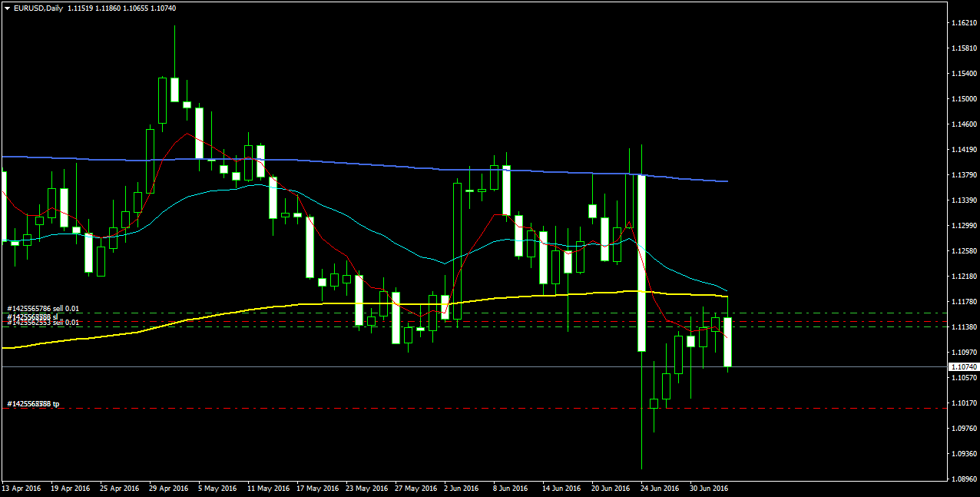Click the 1.09760 price scale label

[965, 429]
